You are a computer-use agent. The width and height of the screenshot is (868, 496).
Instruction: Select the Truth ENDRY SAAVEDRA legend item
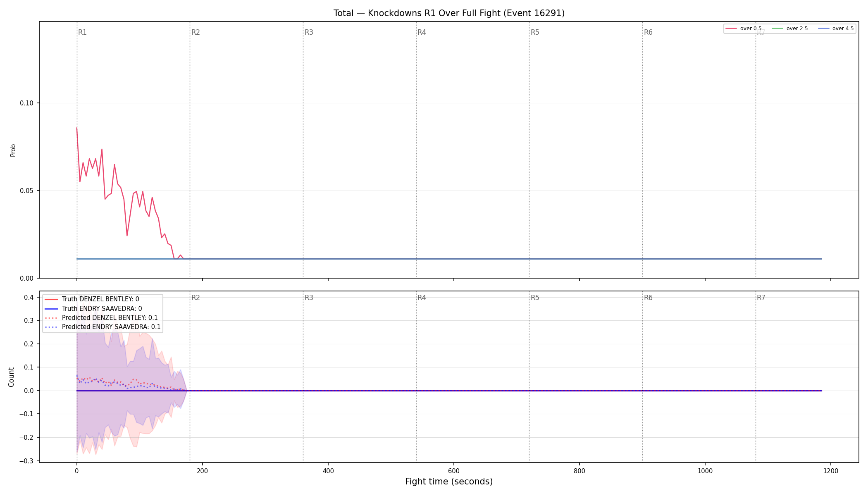[93, 308]
